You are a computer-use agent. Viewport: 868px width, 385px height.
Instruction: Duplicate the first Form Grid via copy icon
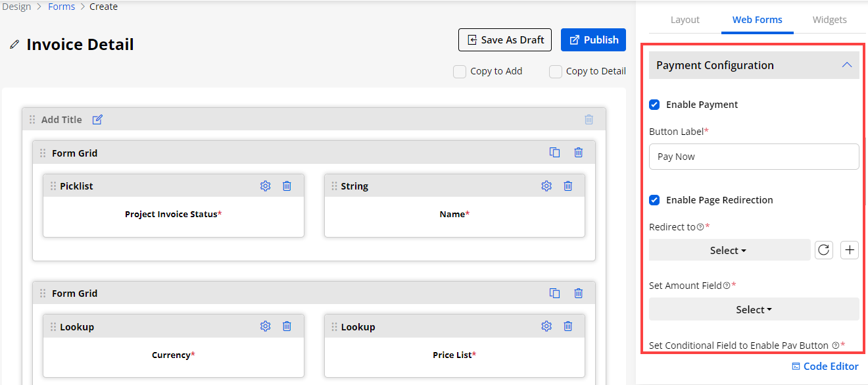tap(555, 153)
